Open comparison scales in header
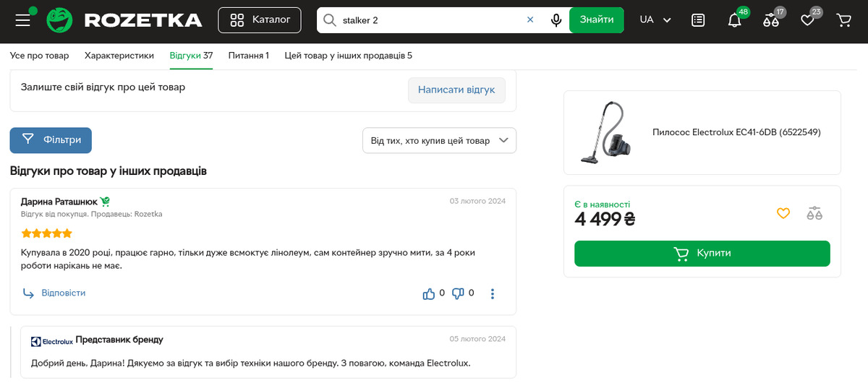The image size is (868, 383). point(771,20)
